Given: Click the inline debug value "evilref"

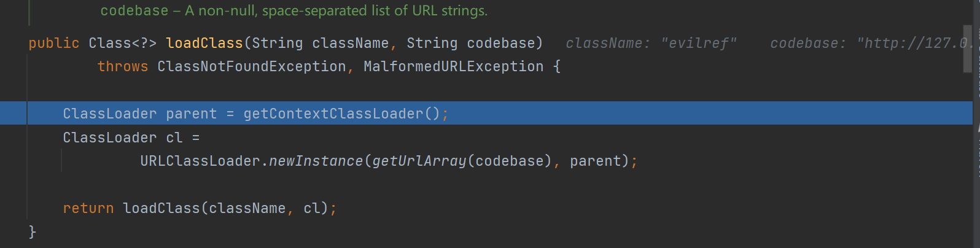Looking at the screenshot, I should point(699,43).
